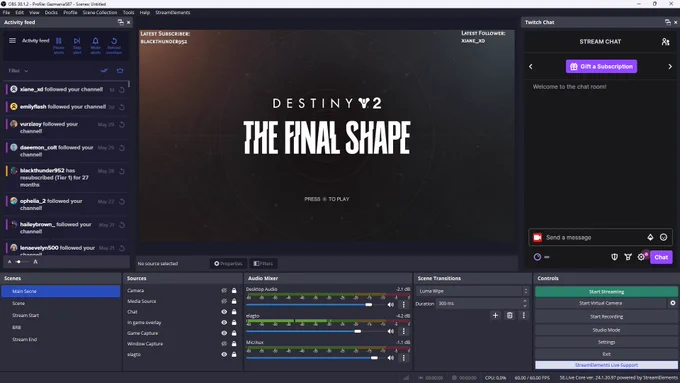The width and height of the screenshot is (680, 383).
Task: Click Start Recording button
Action: (x=606, y=317)
